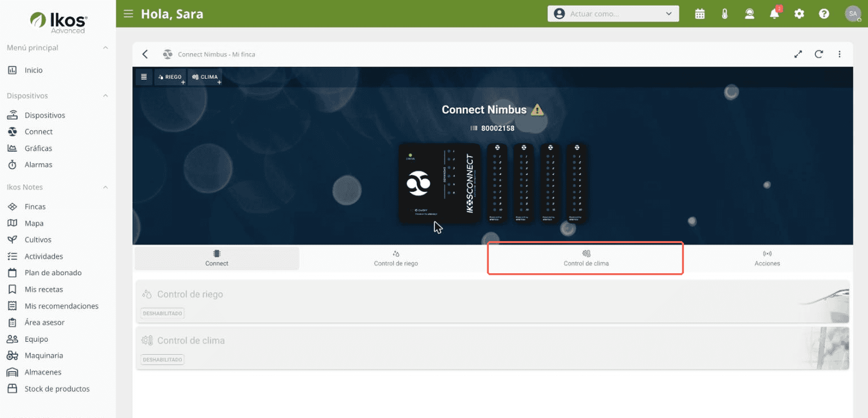Click the RIEGO button in dark toolbar
868x418 pixels.
170,77
